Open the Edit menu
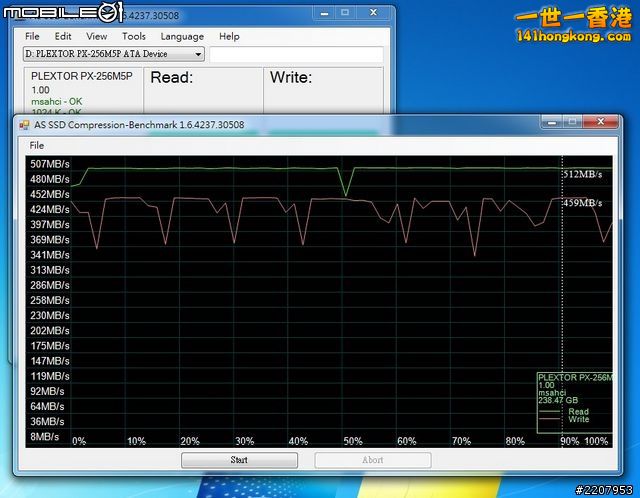This screenshot has height=498, width=640. point(62,36)
